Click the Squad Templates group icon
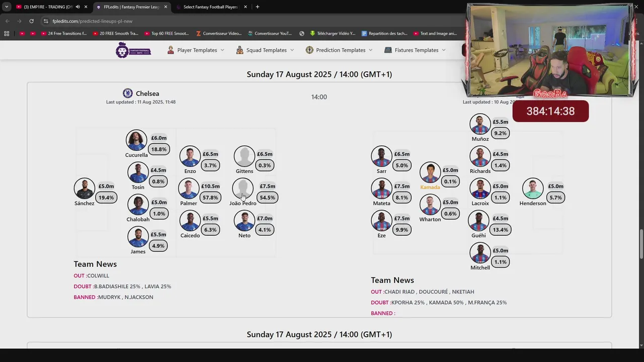644x362 pixels. pos(240,50)
